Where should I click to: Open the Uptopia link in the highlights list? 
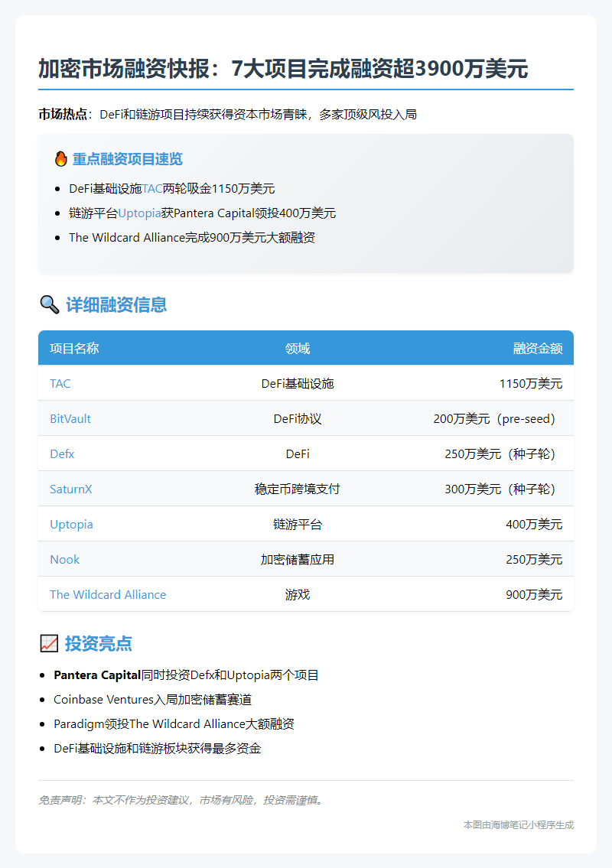139,213
